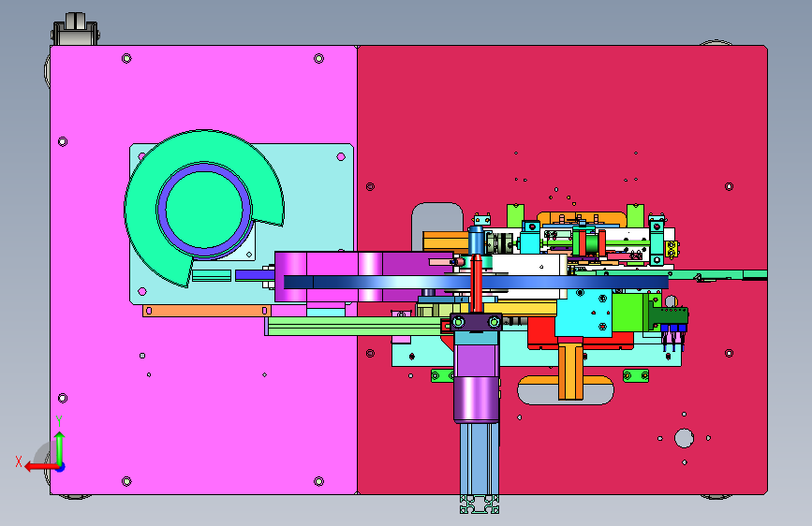This screenshot has width=812, height=526.
Task: Select the blue cylinder atop the red rod
Action: pos(476,241)
